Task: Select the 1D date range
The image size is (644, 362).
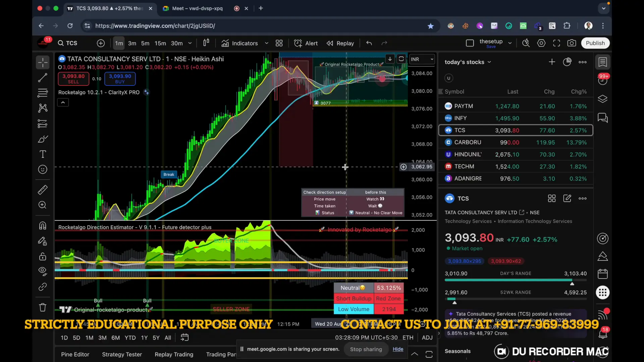Action: point(64,338)
